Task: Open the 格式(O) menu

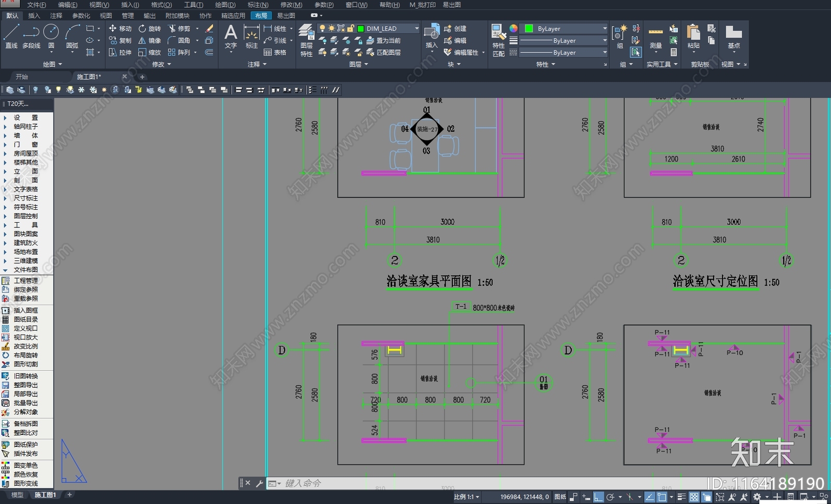Action: [161, 5]
